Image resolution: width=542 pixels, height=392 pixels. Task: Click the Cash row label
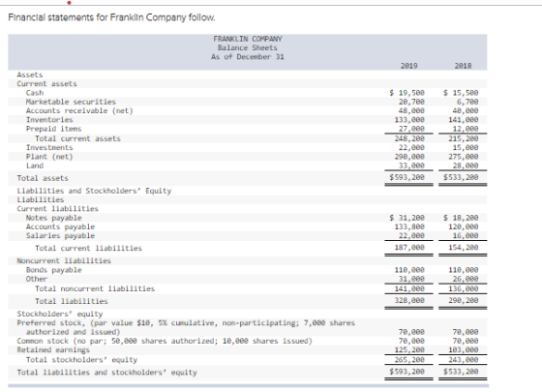click(35, 93)
